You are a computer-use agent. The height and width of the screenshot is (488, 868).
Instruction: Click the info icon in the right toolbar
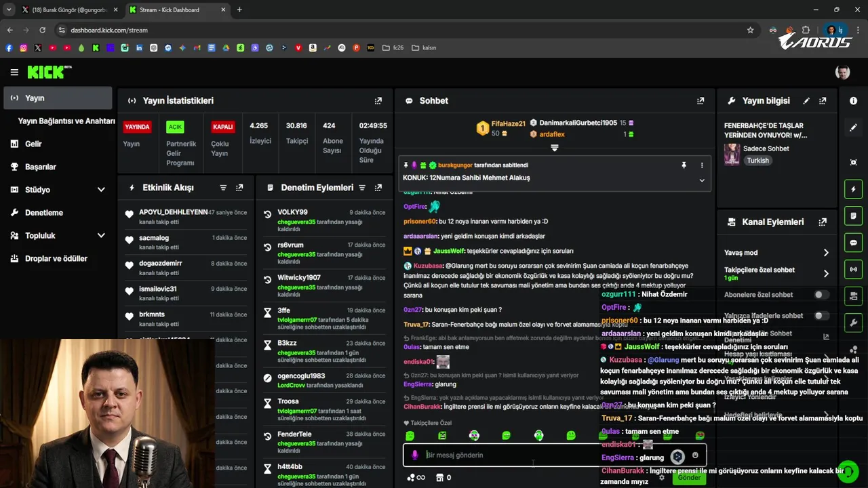tap(853, 100)
